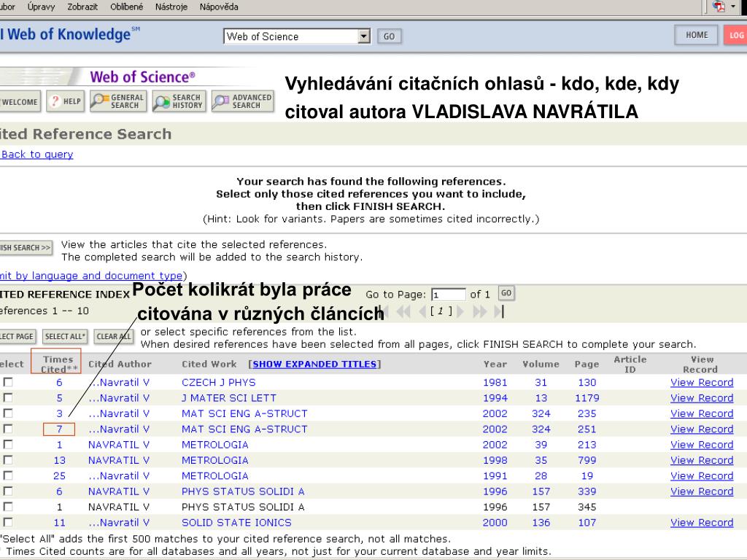Image resolution: width=747 pixels, height=560 pixels.
Task: Click the SELECT ALL button
Action: tap(65, 336)
